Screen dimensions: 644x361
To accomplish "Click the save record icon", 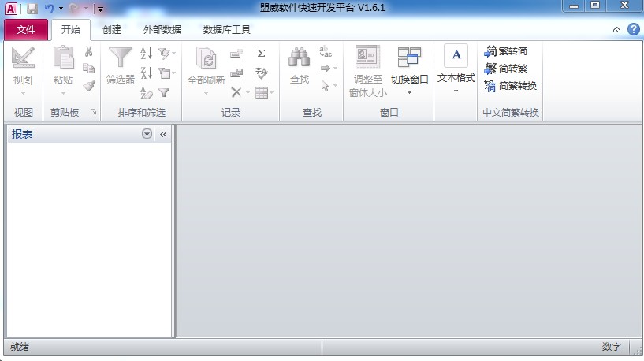I will coord(236,73).
